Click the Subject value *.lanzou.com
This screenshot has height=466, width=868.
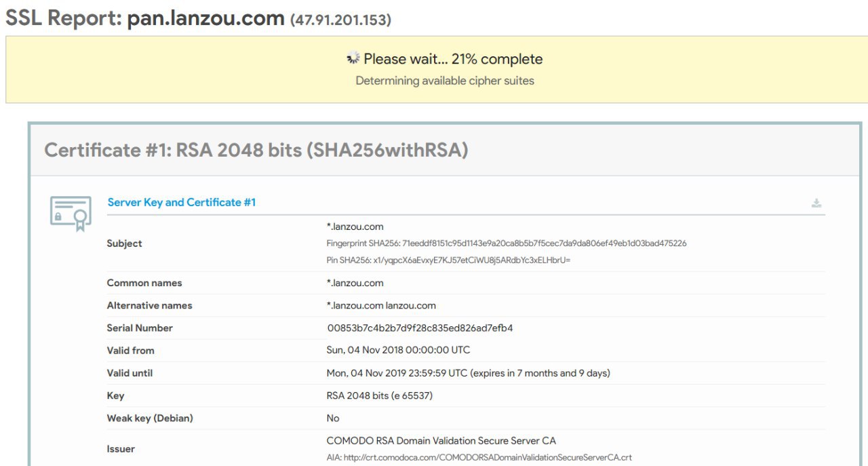[355, 227]
